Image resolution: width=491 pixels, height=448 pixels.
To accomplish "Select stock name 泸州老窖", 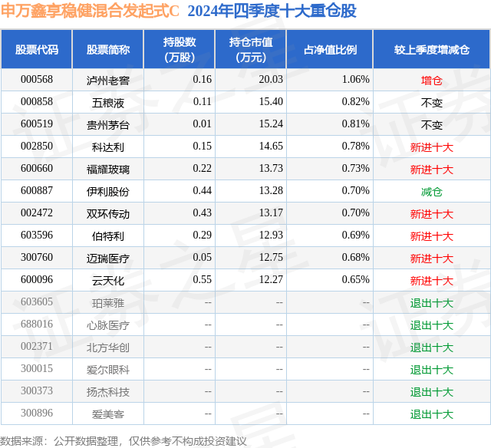I will tap(108, 81).
